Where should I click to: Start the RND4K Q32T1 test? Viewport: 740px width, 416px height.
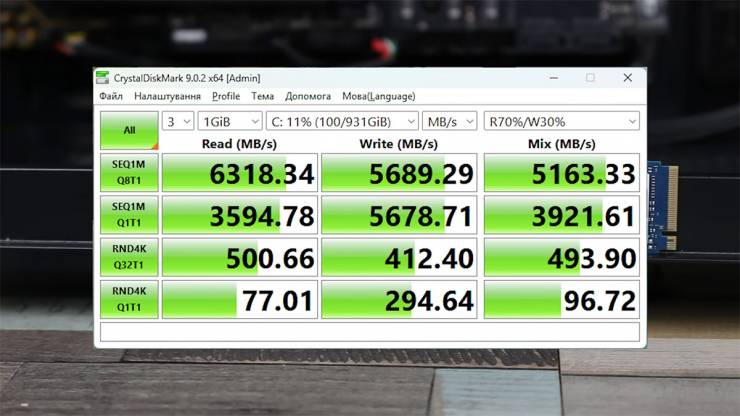pos(129,257)
